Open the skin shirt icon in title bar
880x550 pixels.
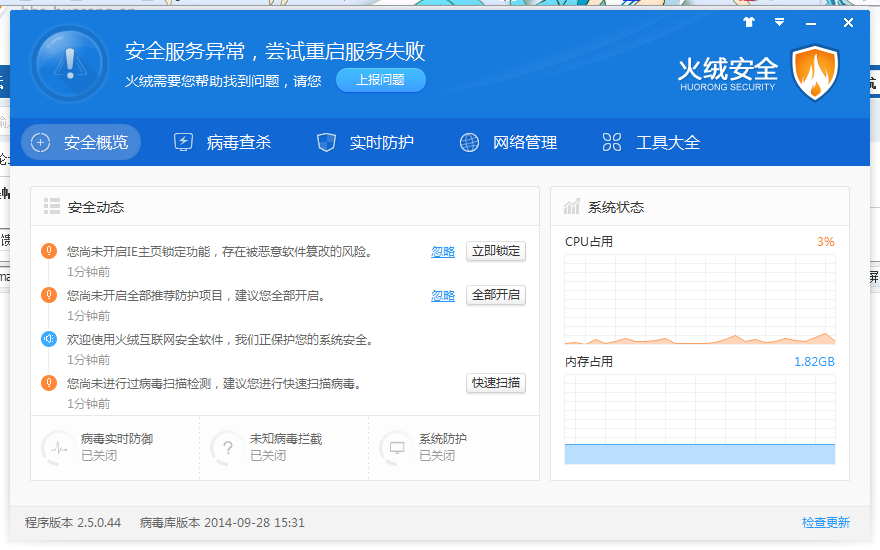749,22
